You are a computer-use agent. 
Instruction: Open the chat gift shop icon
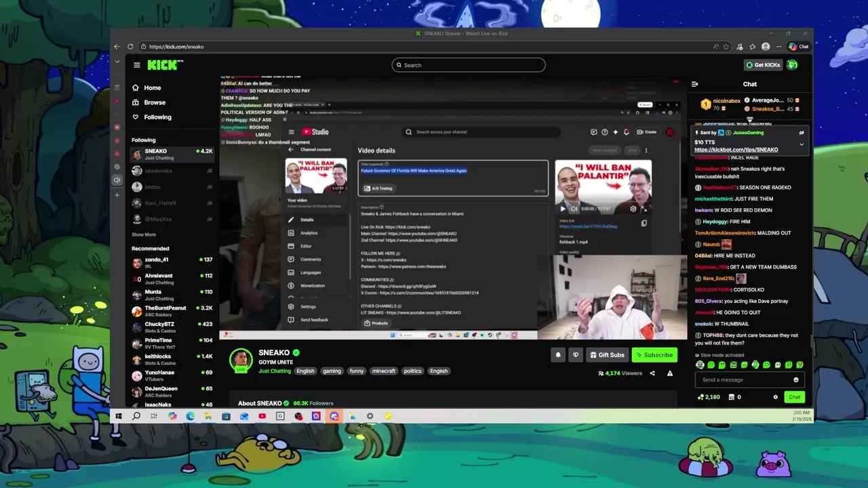click(x=732, y=397)
